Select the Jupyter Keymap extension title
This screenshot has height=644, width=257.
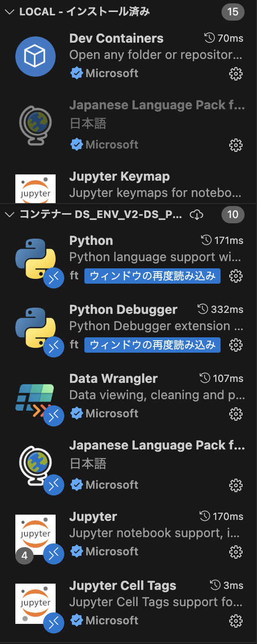[x=119, y=177]
